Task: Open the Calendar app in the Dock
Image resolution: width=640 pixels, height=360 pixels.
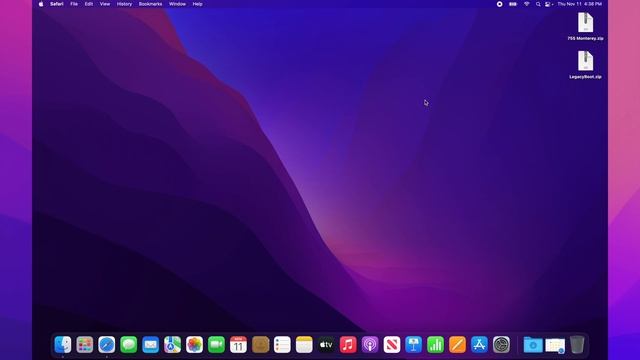Action: [238, 345]
